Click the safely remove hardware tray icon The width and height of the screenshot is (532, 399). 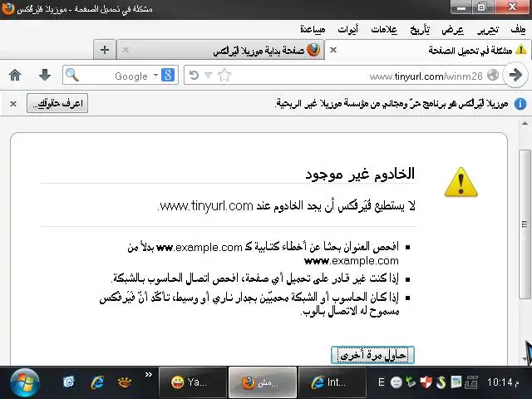[411, 382]
